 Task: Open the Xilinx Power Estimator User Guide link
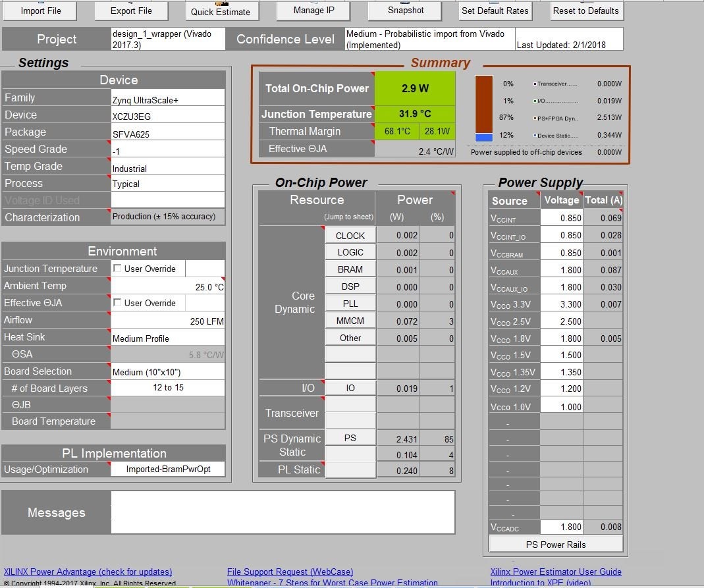coord(555,572)
